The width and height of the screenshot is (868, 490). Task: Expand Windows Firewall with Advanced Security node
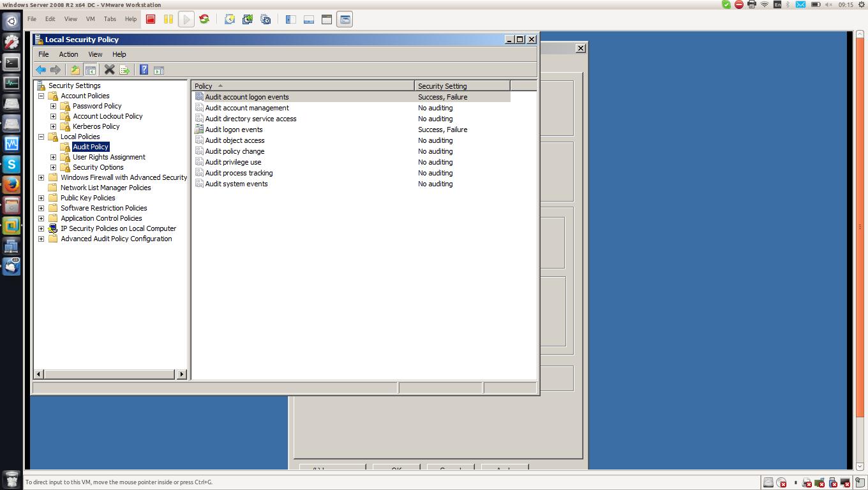coord(41,177)
